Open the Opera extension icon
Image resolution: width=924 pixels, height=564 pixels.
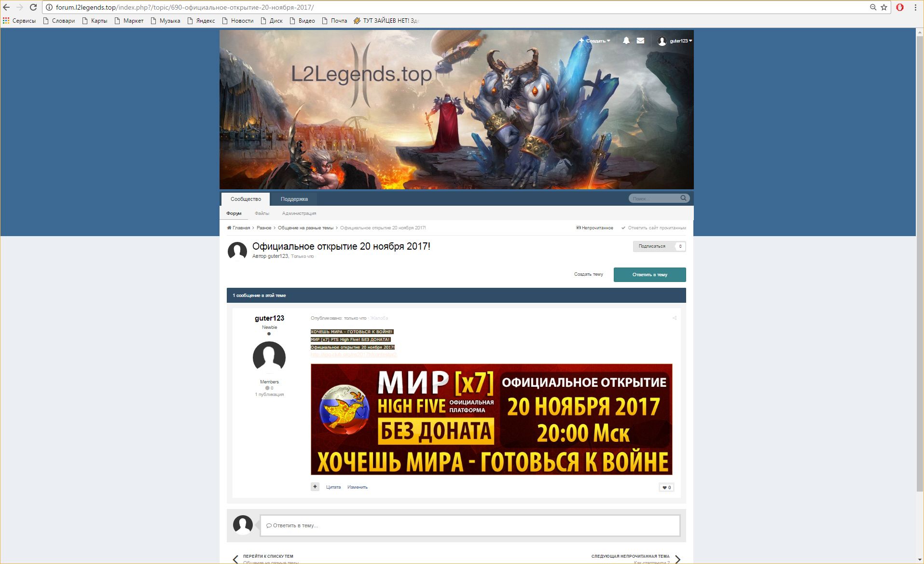tap(900, 7)
